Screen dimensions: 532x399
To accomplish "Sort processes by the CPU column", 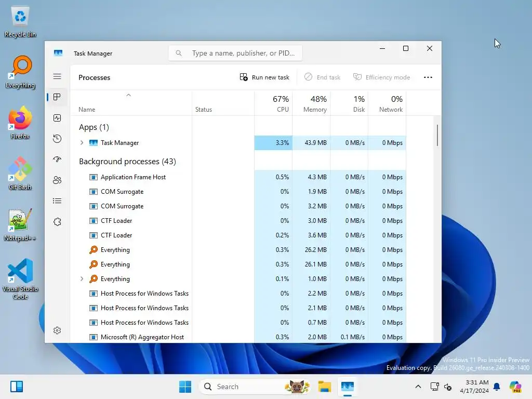I will tap(273, 104).
